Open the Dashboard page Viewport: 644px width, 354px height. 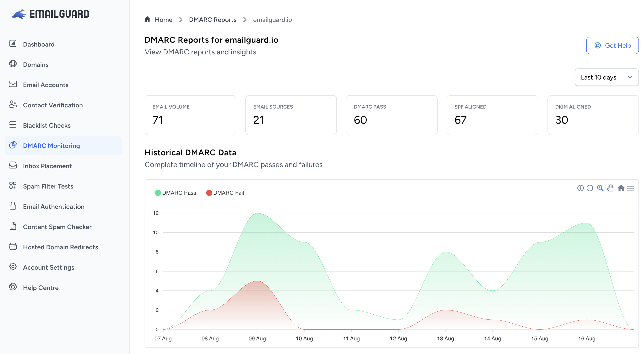coord(63,44)
